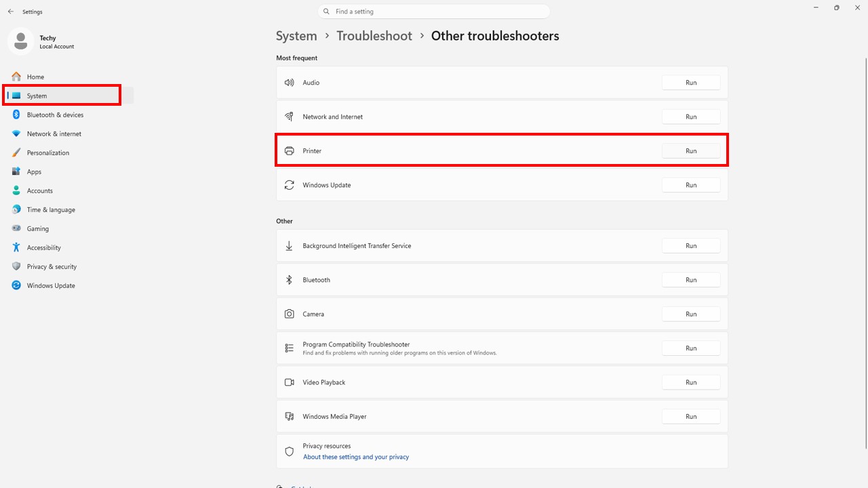Select Network & internet in sidebar

click(x=54, y=134)
